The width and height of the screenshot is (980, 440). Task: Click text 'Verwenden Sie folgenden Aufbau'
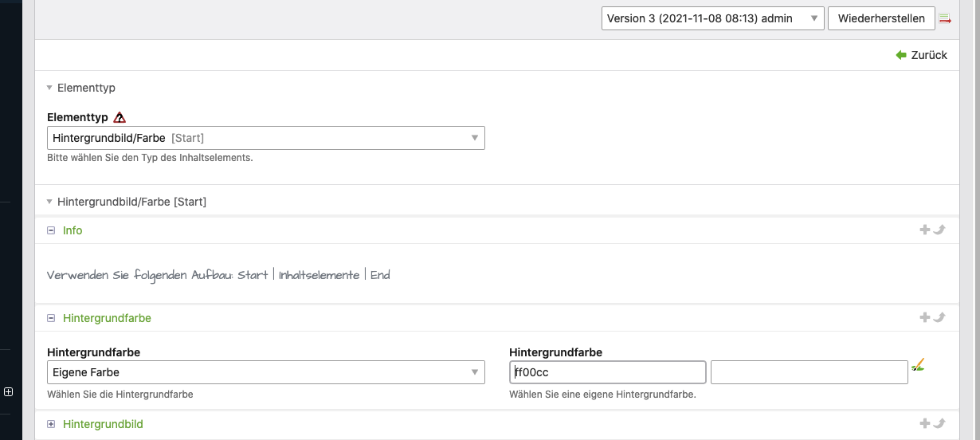click(x=139, y=275)
